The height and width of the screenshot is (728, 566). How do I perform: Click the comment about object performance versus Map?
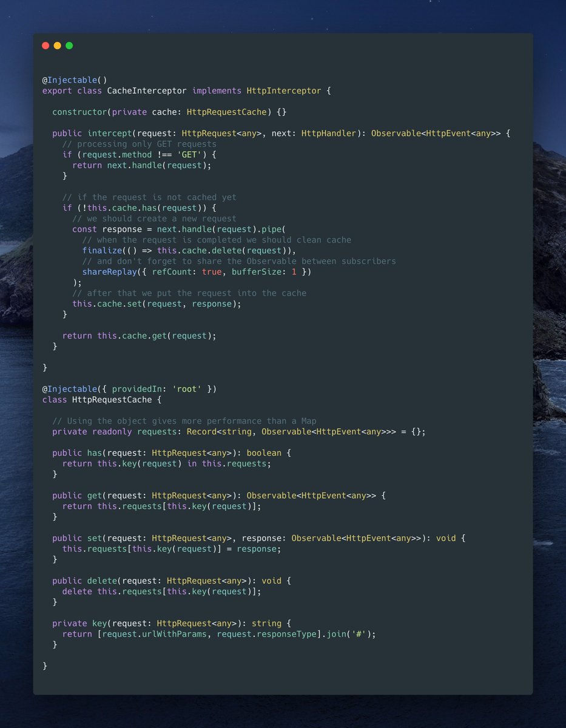coord(184,421)
